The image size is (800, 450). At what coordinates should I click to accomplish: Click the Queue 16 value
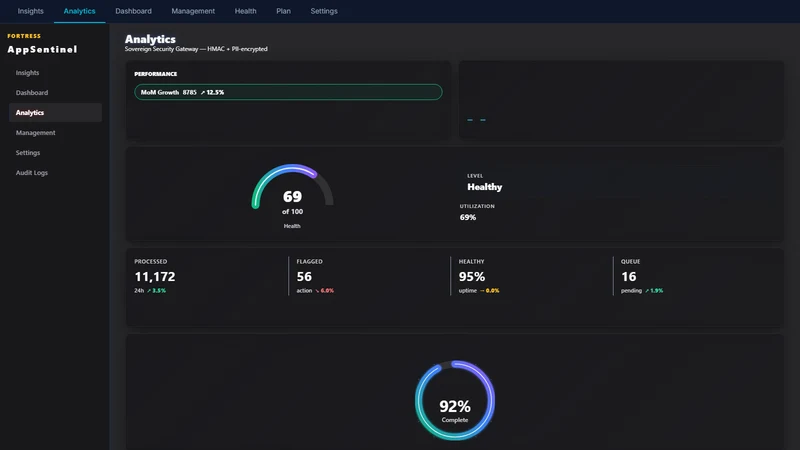[629, 277]
